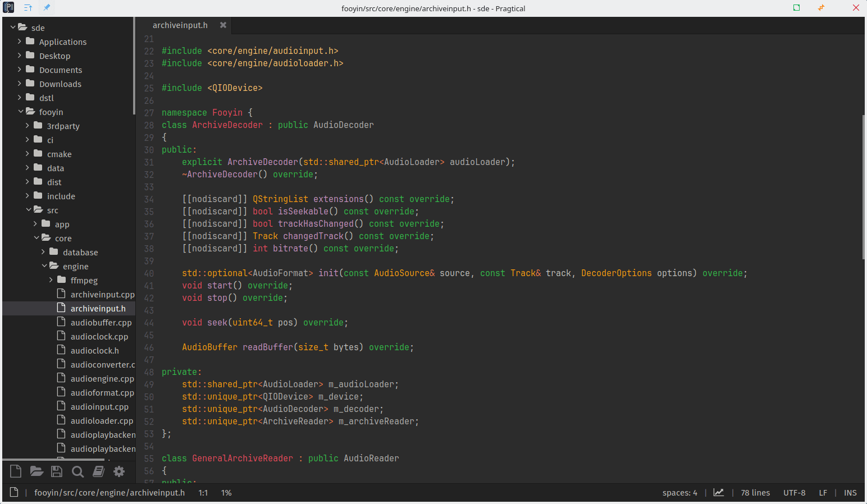Open settings via the gear icon

click(119, 471)
